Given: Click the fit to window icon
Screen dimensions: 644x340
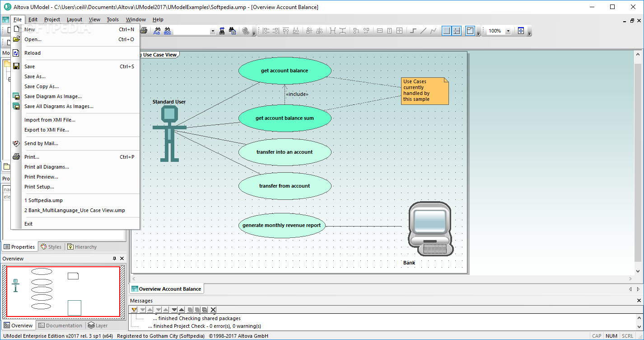Looking at the screenshot, I should [x=521, y=31].
